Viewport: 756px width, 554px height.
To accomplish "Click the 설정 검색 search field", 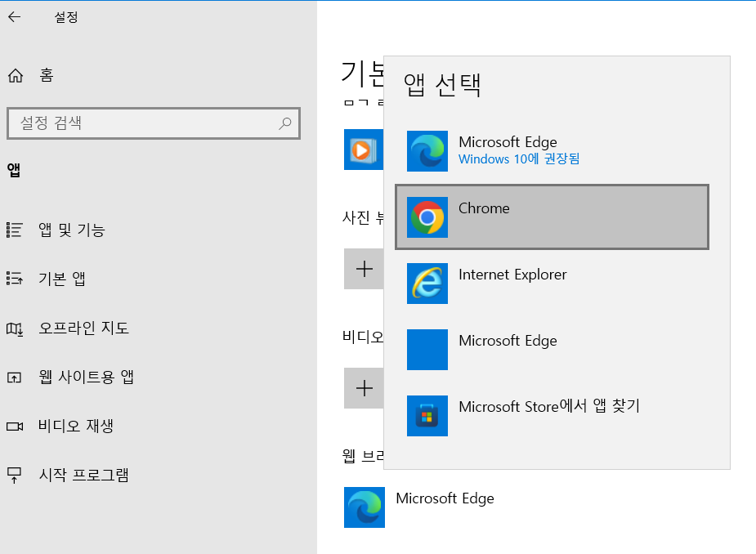I will (x=154, y=123).
